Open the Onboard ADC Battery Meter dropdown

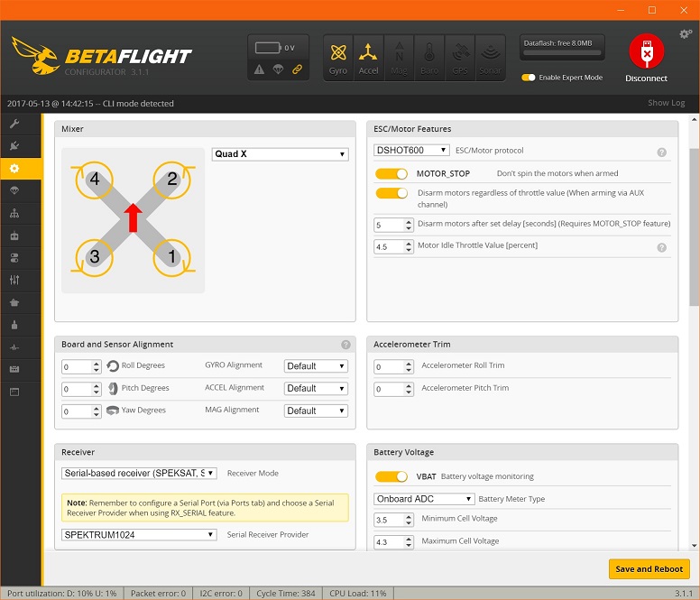point(424,499)
